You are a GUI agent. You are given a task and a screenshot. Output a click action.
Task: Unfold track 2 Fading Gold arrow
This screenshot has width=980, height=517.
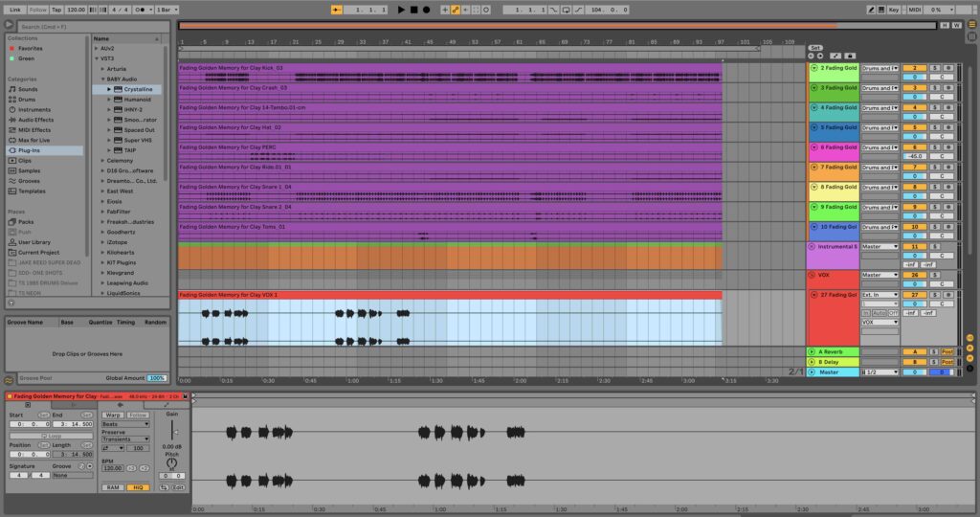point(813,68)
